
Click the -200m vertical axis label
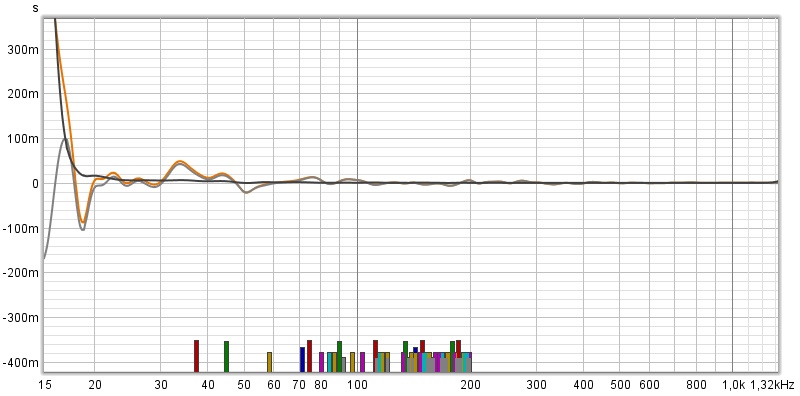pos(21,273)
